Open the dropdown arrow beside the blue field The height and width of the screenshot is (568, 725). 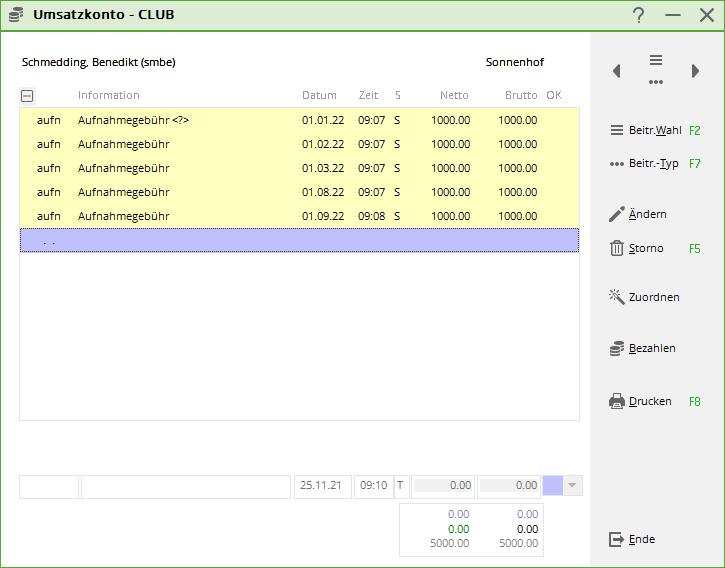point(573,486)
